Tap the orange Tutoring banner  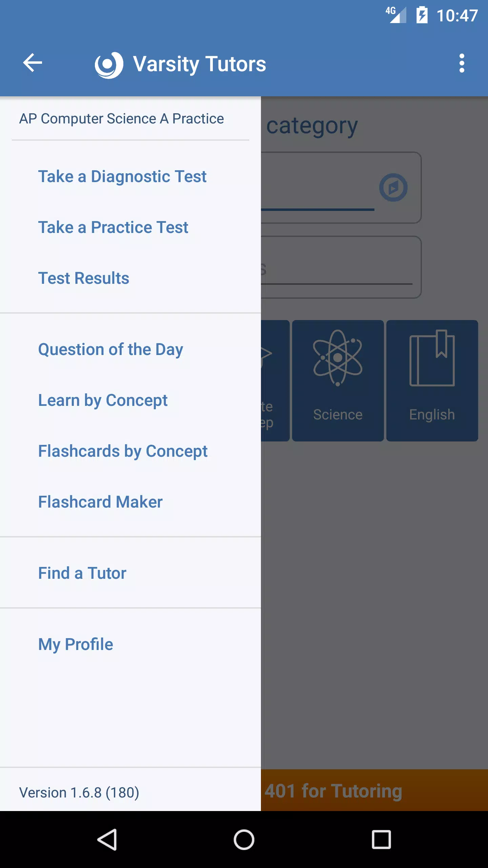tap(374, 790)
